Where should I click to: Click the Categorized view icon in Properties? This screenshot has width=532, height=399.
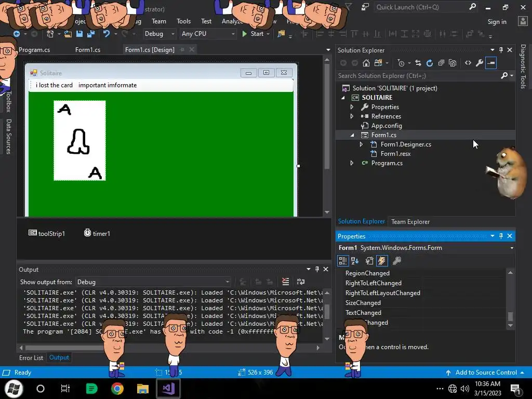click(x=343, y=261)
